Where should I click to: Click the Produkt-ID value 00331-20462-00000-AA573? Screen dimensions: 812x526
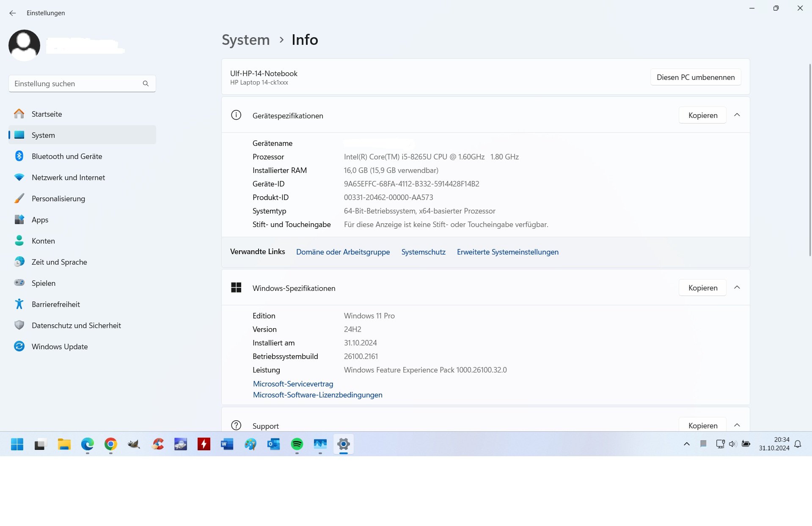[388, 197]
